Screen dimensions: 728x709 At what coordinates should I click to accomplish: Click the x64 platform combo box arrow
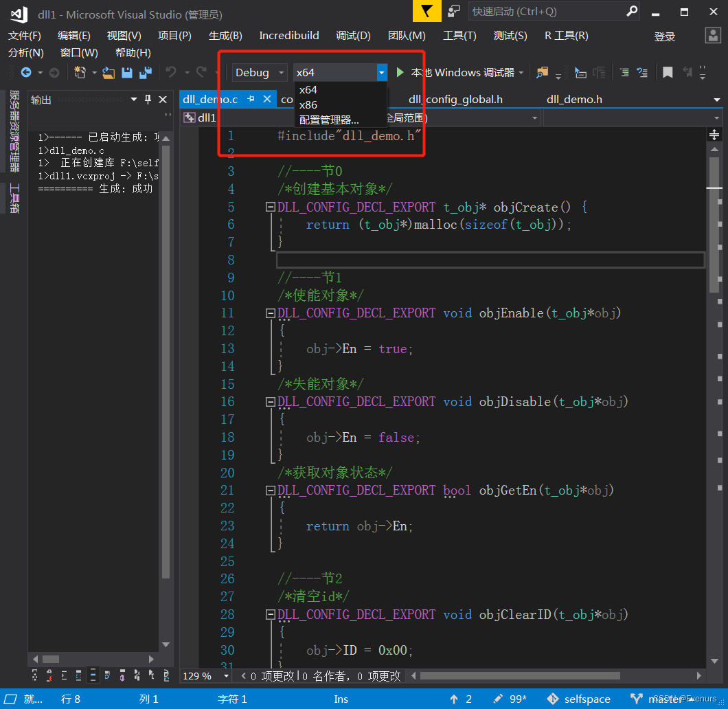381,72
